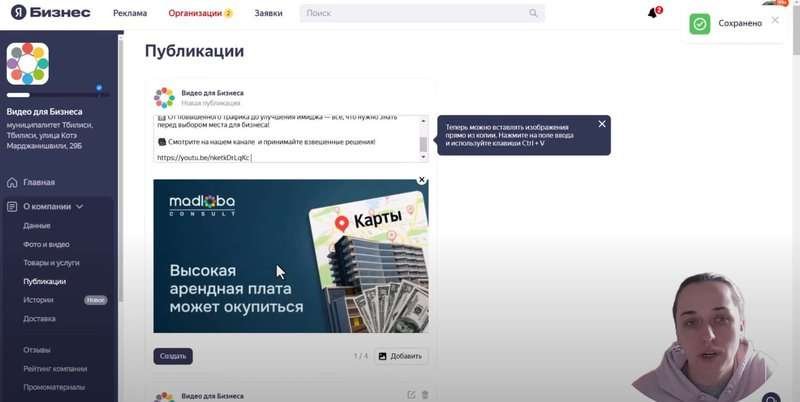Click the Яндекс Бизнес logo
The width and height of the screenshot is (800, 402).
[x=51, y=13]
